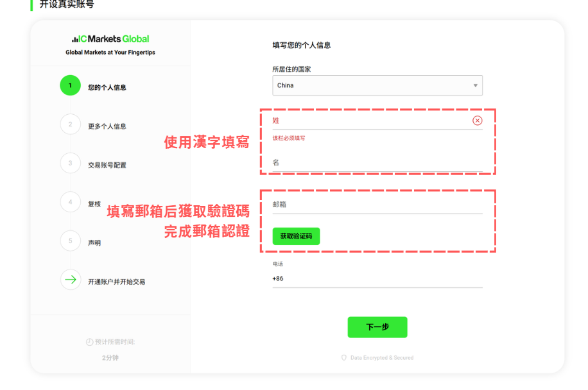Click the shield icon near Data Encrypted

tap(344, 357)
